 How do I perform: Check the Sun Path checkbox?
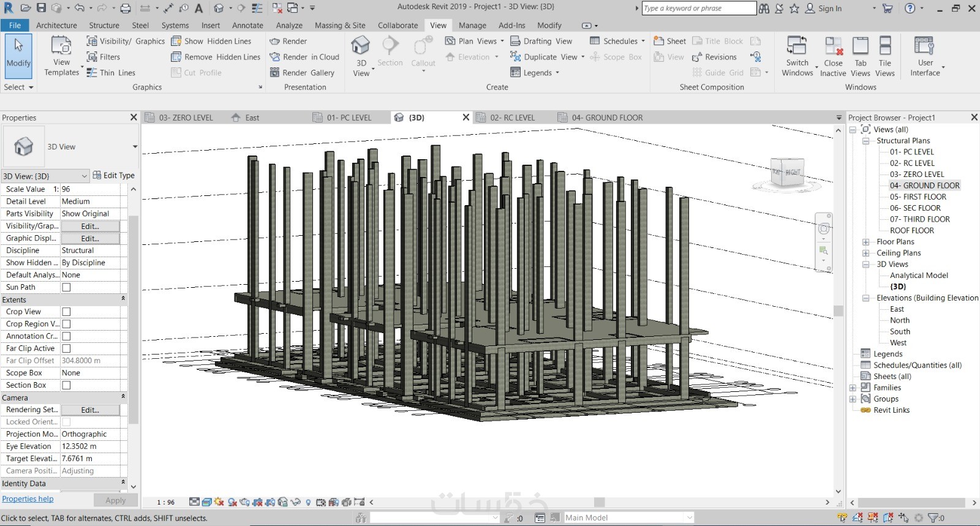pos(66,287)
